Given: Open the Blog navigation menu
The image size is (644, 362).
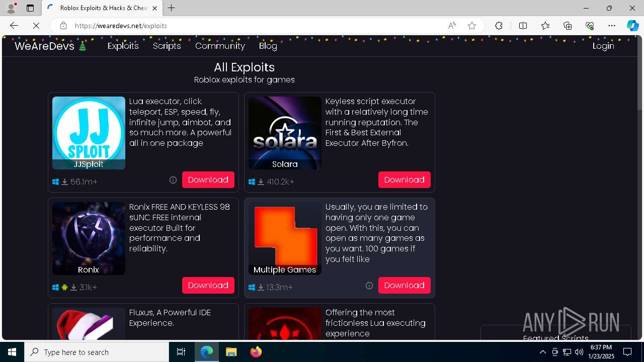Looking at the screenshot, I should (x=268, y=46).
